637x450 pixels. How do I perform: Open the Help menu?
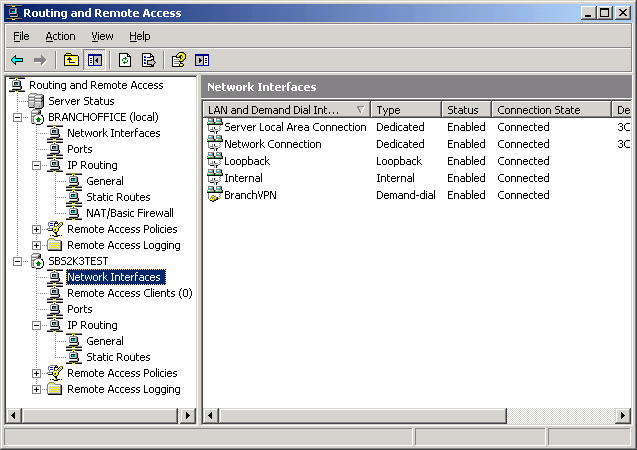140,36
